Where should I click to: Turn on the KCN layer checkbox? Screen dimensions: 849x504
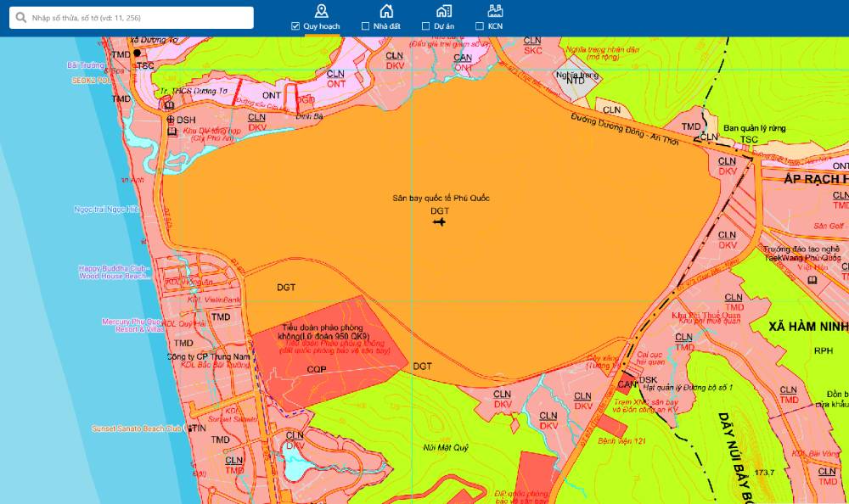[x=480, y=26]
